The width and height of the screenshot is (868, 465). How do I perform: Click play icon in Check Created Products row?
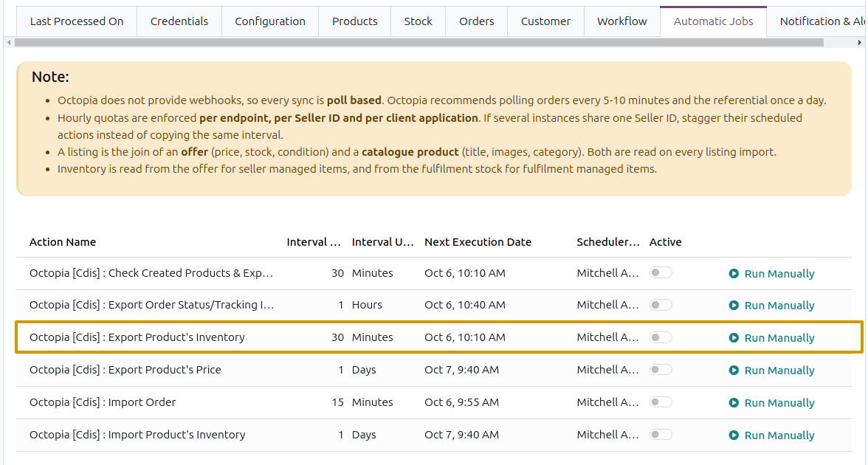click(x=734, y=273)
